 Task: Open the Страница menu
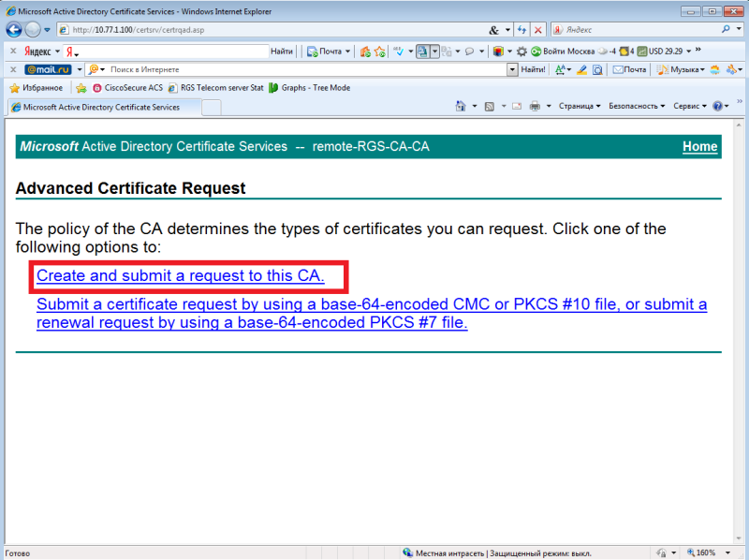coord(580,106)
